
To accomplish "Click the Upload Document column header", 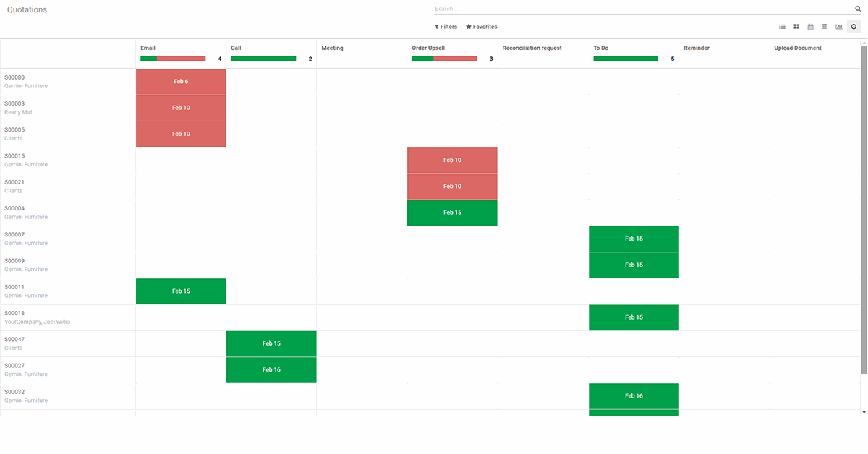I will click(x=798, y=48).
